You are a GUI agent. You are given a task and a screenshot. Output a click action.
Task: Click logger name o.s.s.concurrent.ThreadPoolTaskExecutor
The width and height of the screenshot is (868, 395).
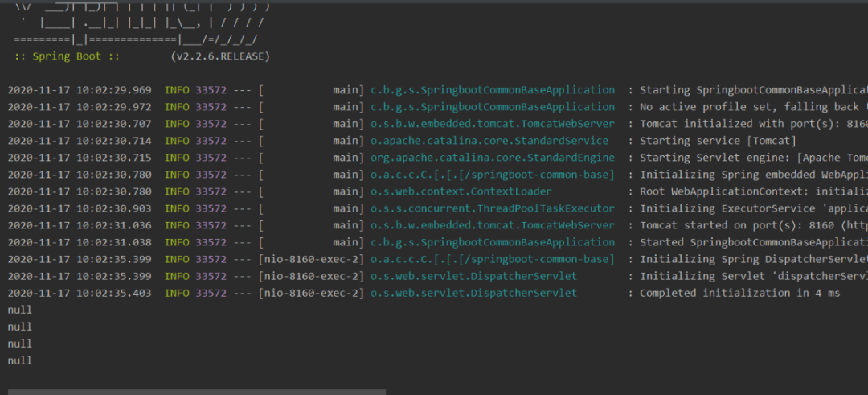pyautogui.click(x=493, y=209)
